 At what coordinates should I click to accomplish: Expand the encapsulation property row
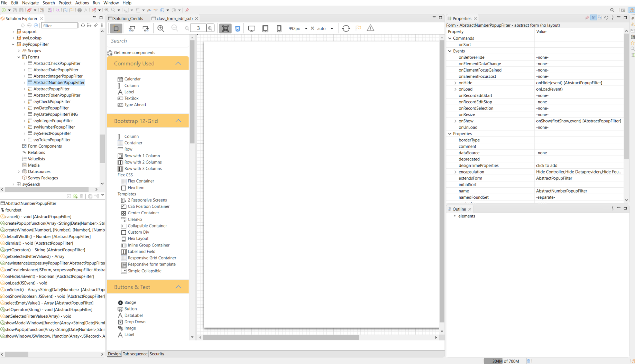click(x=455, y=172)
